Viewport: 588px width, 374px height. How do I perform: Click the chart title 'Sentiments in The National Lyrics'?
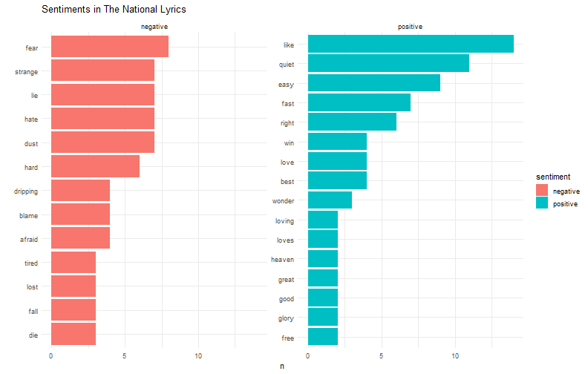pos(114,10)
